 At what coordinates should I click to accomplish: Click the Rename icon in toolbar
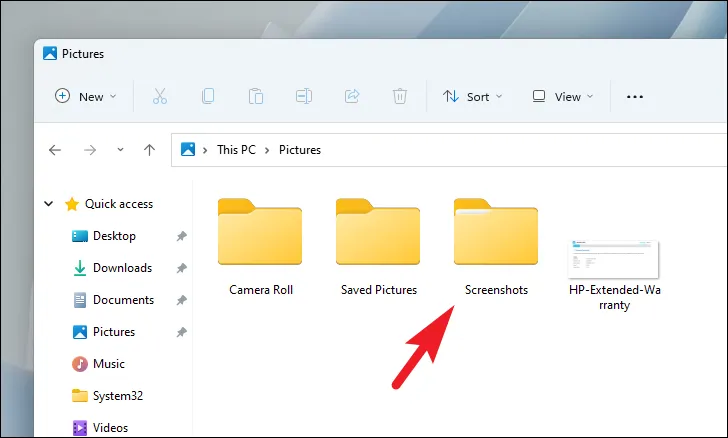click(304, 96)
